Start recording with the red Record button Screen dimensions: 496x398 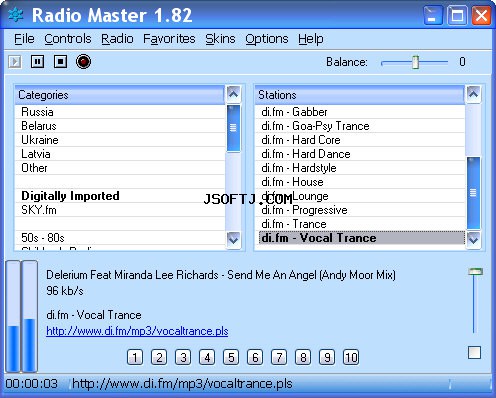tap(83, 62)
